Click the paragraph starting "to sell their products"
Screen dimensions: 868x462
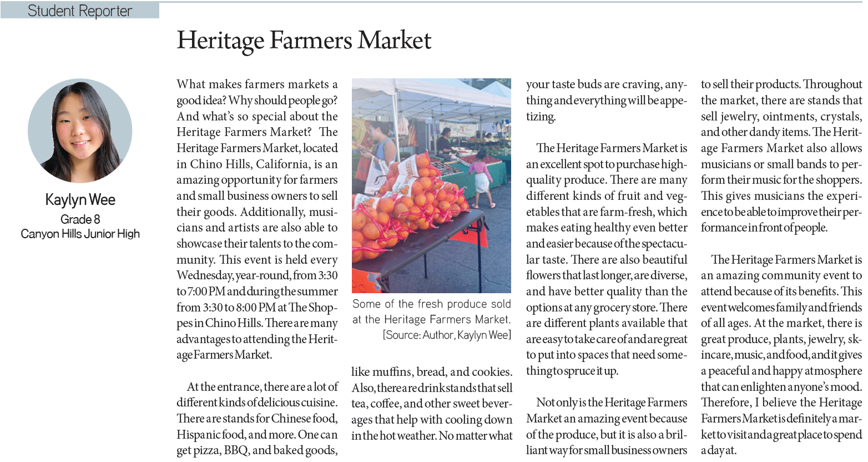coord(781,156)
